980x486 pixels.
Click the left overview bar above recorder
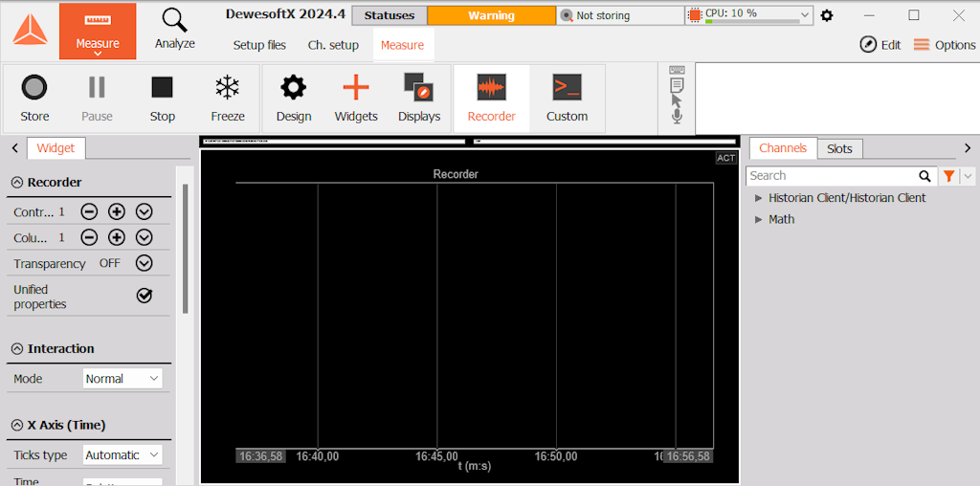pyautogui.click(x=334, y=142)
